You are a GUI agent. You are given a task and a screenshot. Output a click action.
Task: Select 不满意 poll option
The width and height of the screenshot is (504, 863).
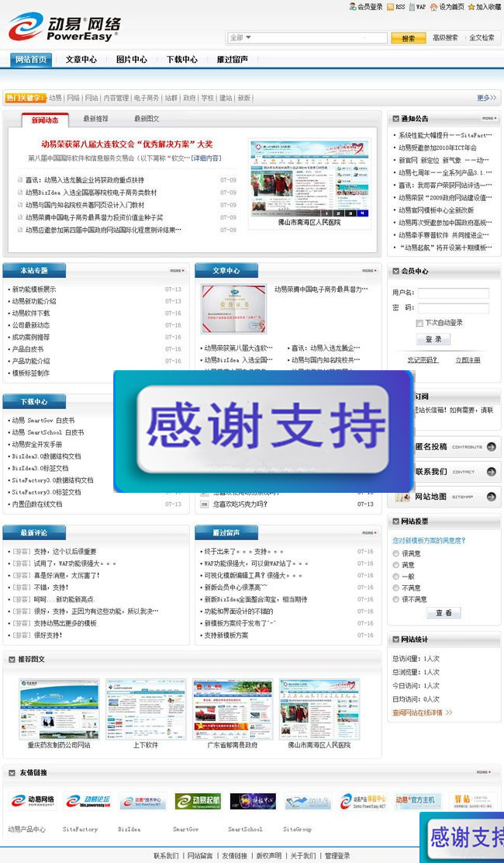coord(395,587)
